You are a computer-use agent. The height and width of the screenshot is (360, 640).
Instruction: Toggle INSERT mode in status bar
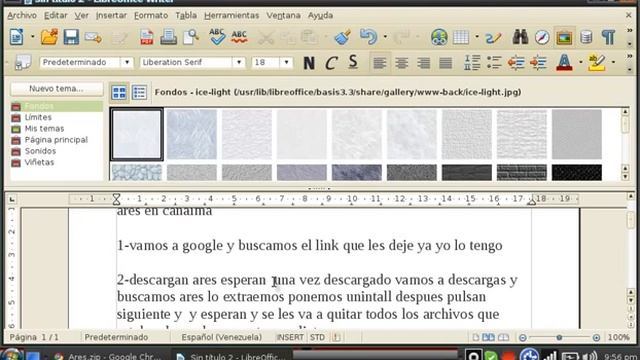point(290,338)
